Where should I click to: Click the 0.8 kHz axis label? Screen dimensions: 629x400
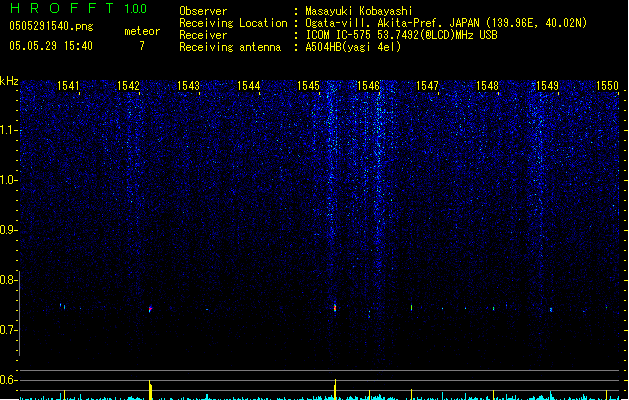(7, 280)
